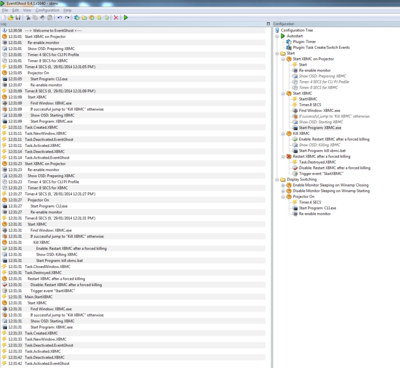Click the Add Plugin puzzle-piece icon

pos(77,18)
